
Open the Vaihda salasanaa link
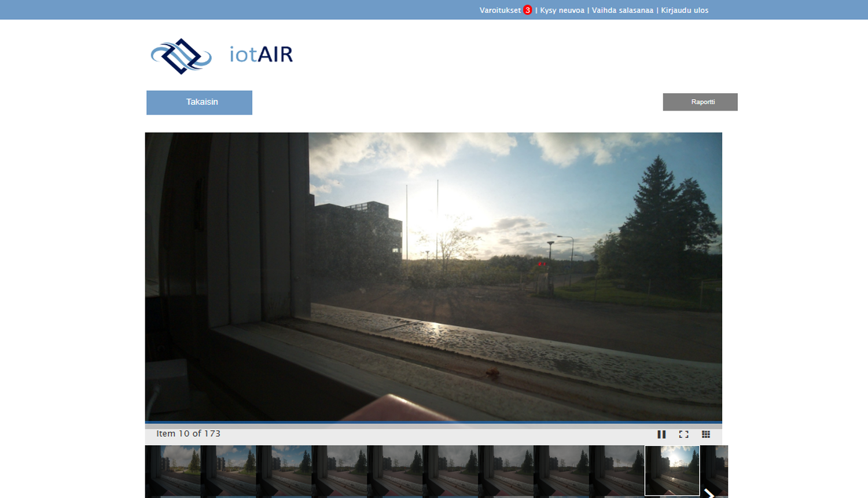coord(622,10)
